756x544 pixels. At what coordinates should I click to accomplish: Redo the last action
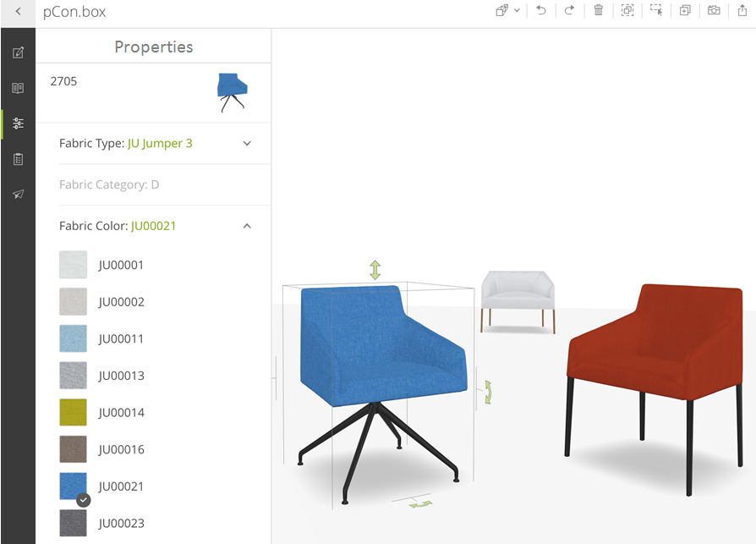(569, 10)
